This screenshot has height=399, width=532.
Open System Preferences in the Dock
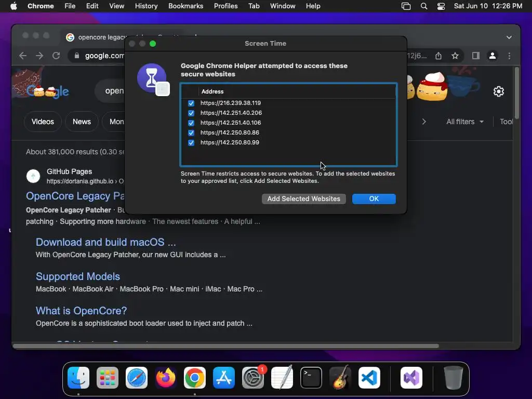pos(253,378)
